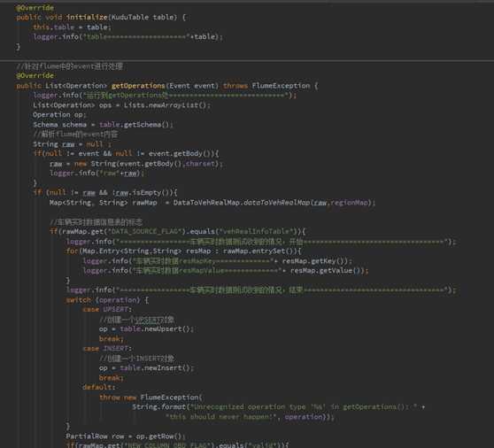Click the 'default:' label
Screen dimensions: 494x448
98,387
